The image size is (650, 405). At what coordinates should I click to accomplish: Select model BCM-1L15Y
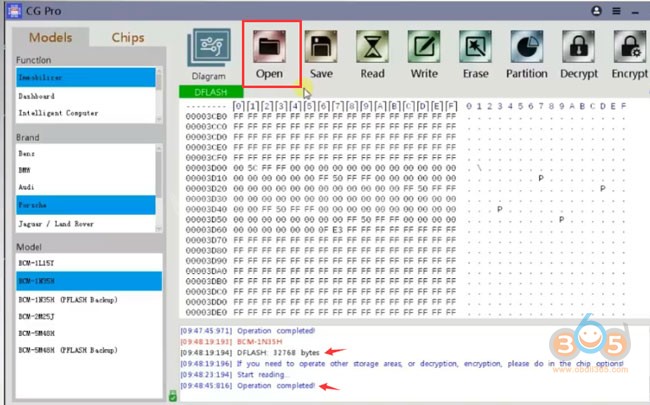[89, 263]
